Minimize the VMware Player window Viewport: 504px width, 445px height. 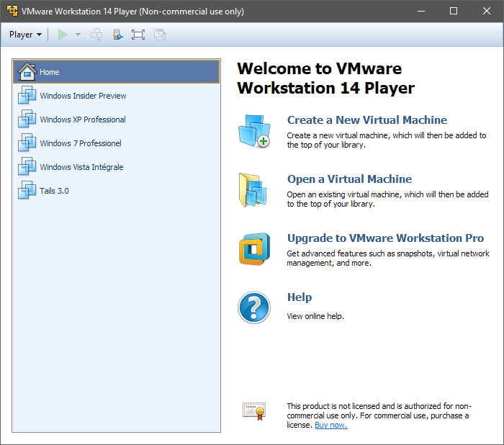(421, 11)
